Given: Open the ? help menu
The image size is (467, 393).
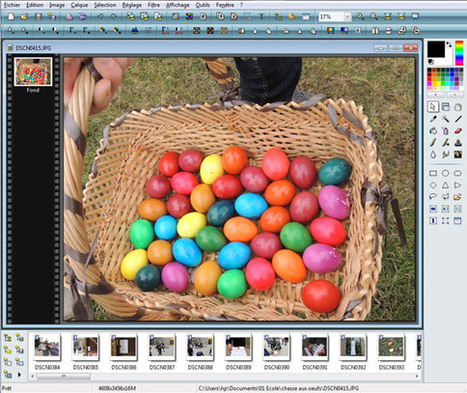Looking at the screenshot, I should point(241,5).
